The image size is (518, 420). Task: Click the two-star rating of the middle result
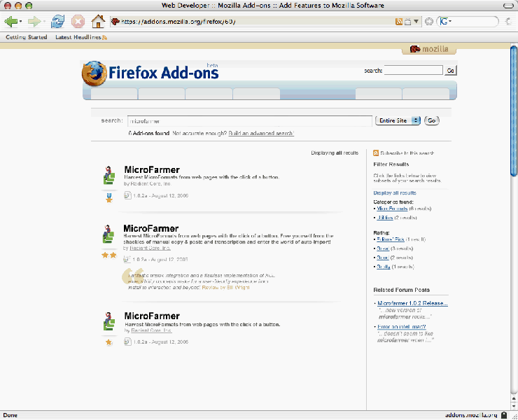coord(109,255)
